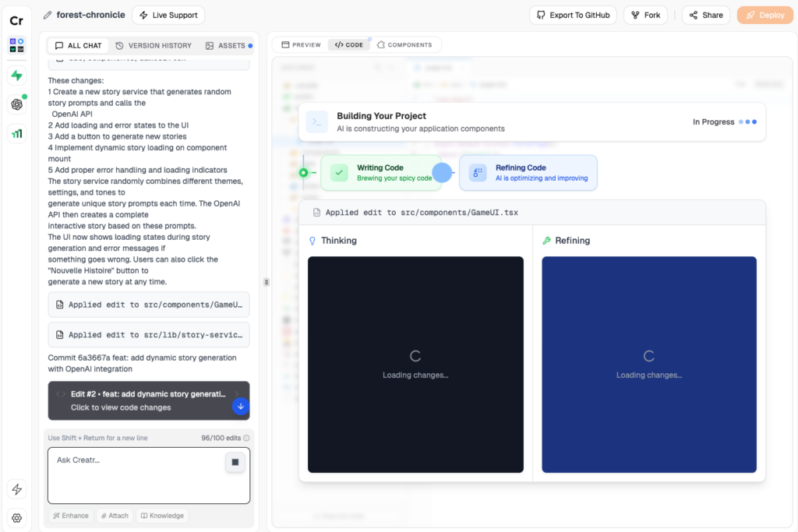798x532 pixels.
Task: Click the pencil icon to rename forest-chronicle
Action: point(48,15)
